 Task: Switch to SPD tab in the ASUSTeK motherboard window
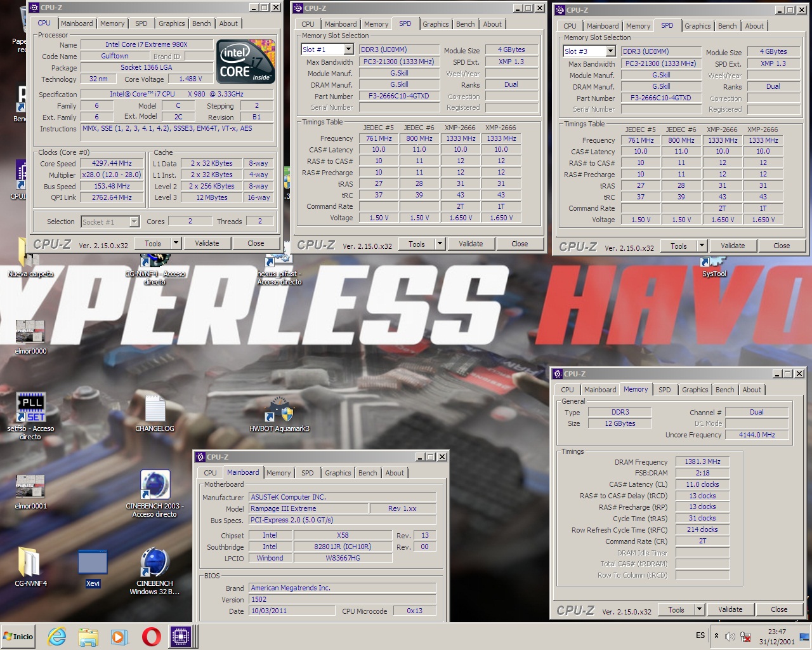click(x=308, y=473)
